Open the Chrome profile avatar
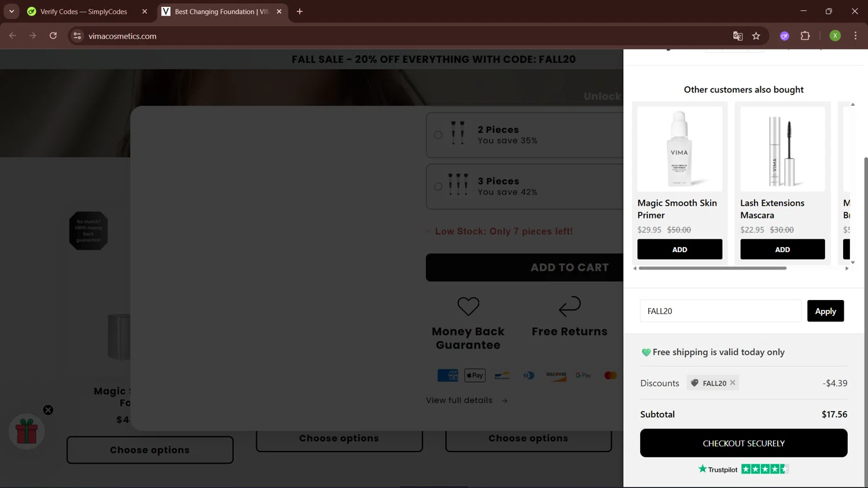The image size is (868, 488). [835, 36]
